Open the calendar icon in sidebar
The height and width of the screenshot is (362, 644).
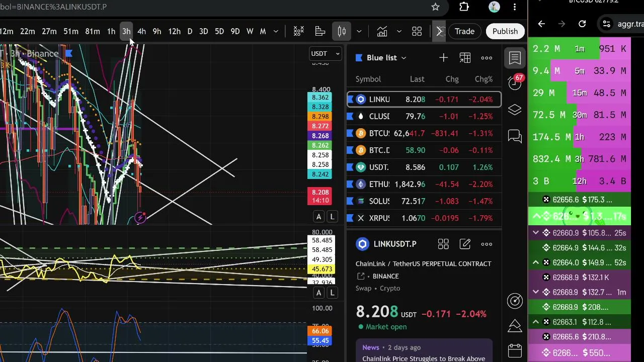pos(515,350)
